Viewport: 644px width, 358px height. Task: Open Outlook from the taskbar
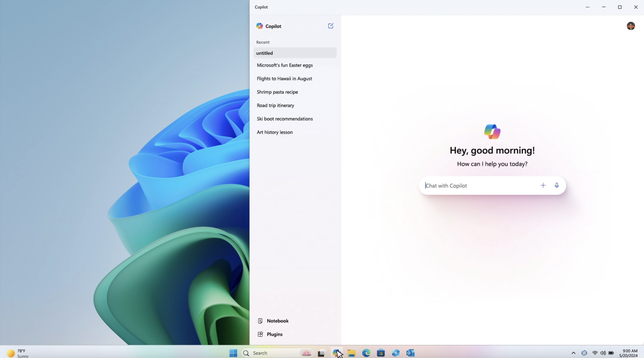[410, 353]
